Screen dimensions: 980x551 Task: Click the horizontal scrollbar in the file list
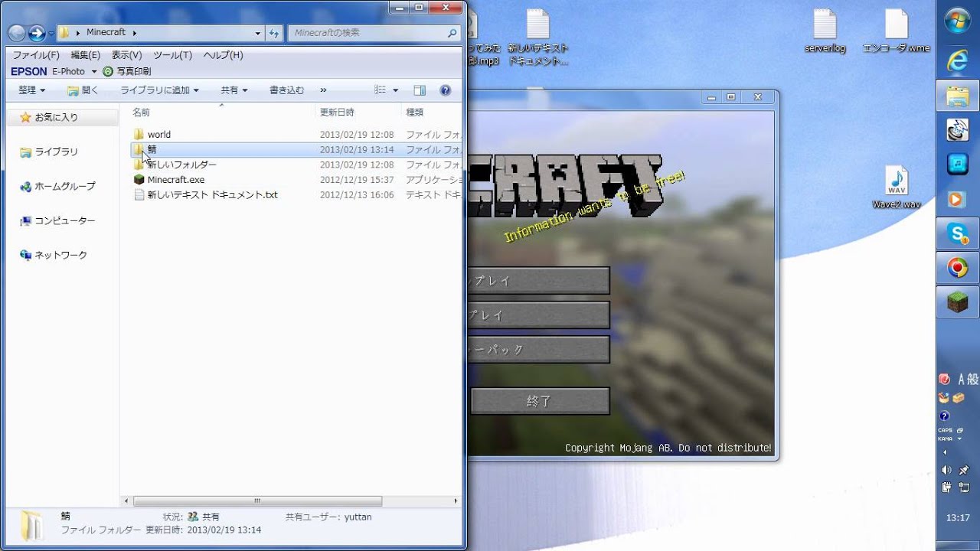(257, 501)
